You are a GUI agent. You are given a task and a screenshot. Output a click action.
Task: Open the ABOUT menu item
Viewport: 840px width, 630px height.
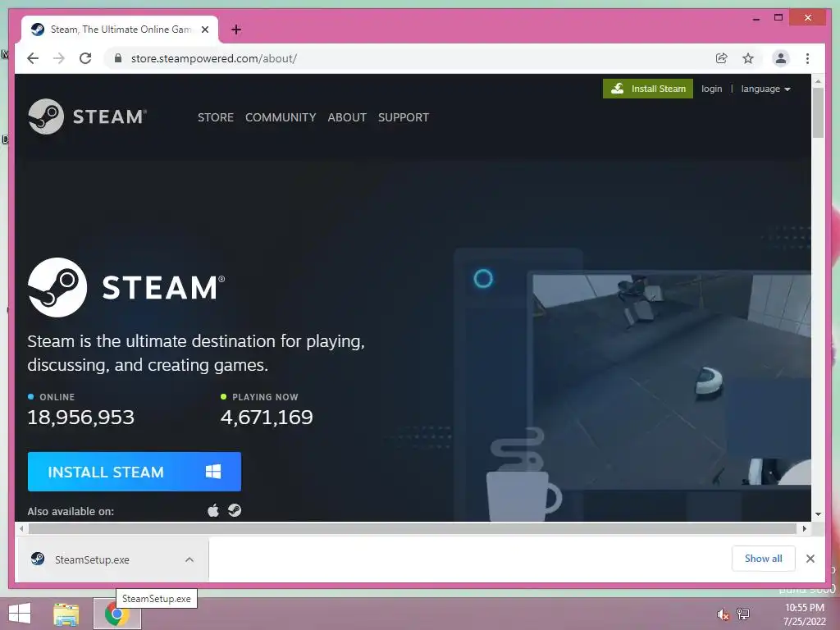click(347, 117)
